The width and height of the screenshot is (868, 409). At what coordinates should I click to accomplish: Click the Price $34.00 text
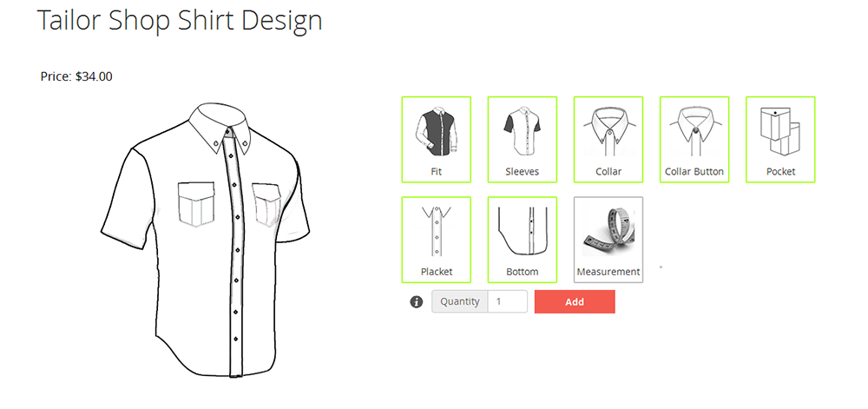point(76,76)
